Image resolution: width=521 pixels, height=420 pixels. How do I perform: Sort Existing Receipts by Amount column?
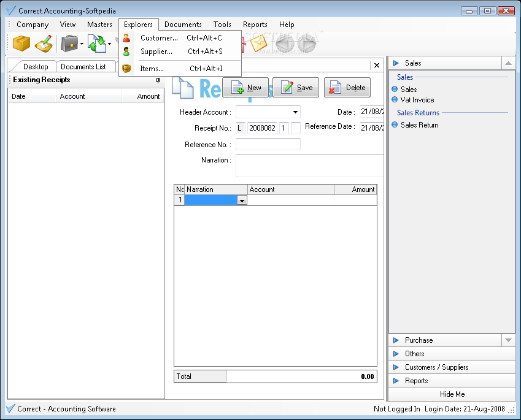(143, 96)
